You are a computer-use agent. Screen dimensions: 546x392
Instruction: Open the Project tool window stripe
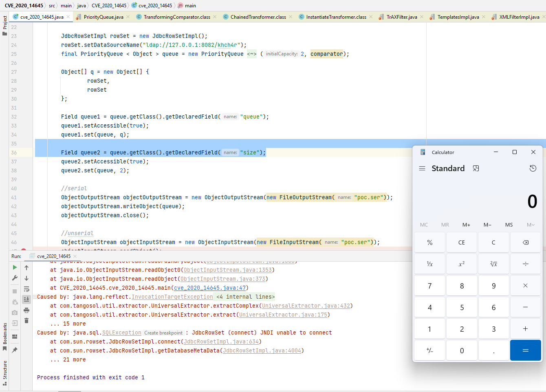click(x=4, y=26)
